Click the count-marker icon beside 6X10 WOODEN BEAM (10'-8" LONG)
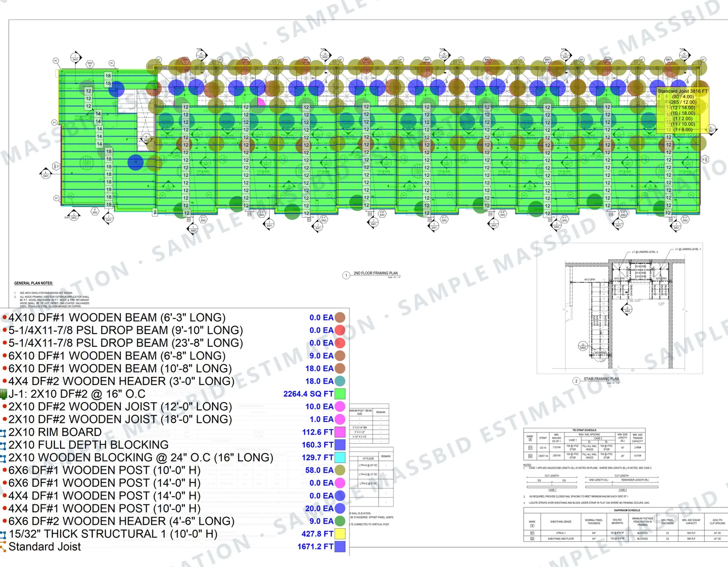Viewport: 728px width, 567px height. [x=4, y=369]
